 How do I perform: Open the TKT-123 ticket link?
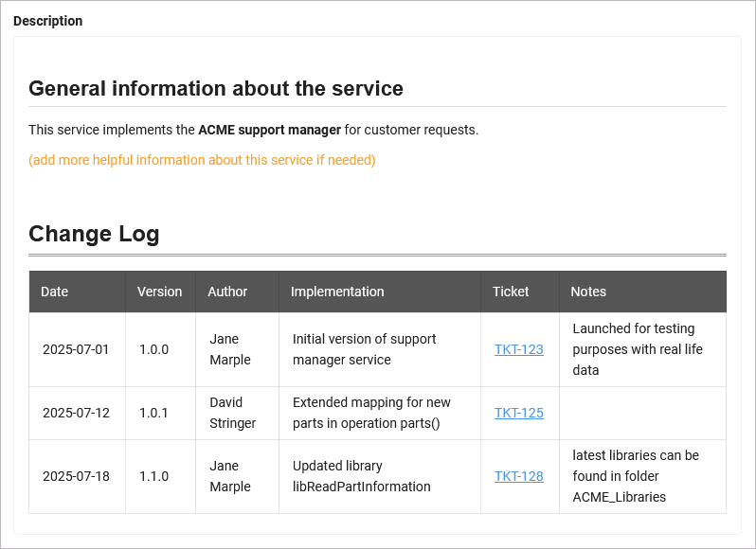(518, 349)
